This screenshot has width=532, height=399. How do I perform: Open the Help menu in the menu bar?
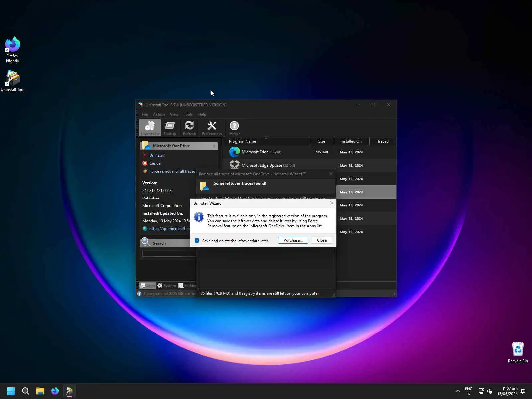pyautogui.click(x=202, y=114)
